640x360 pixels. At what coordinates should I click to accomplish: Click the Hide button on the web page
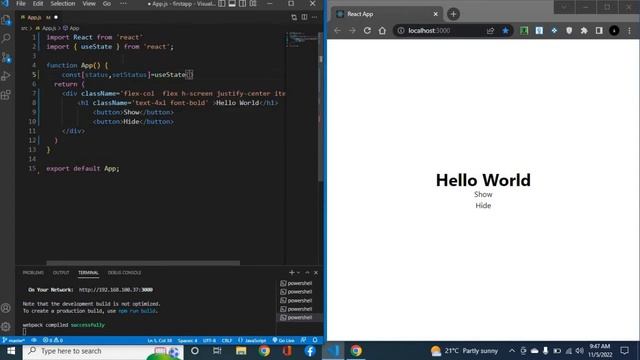(x=483, y=206)
